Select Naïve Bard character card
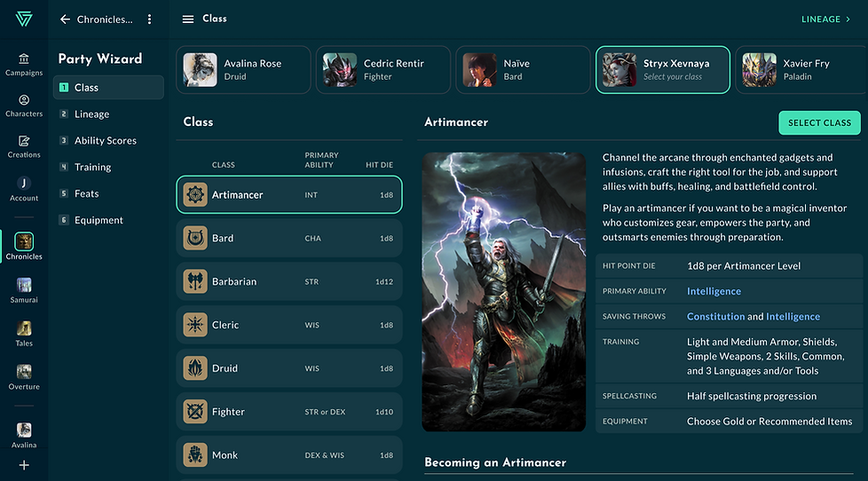Viewport: 868px width, 481px height. (x=523, y=70)
